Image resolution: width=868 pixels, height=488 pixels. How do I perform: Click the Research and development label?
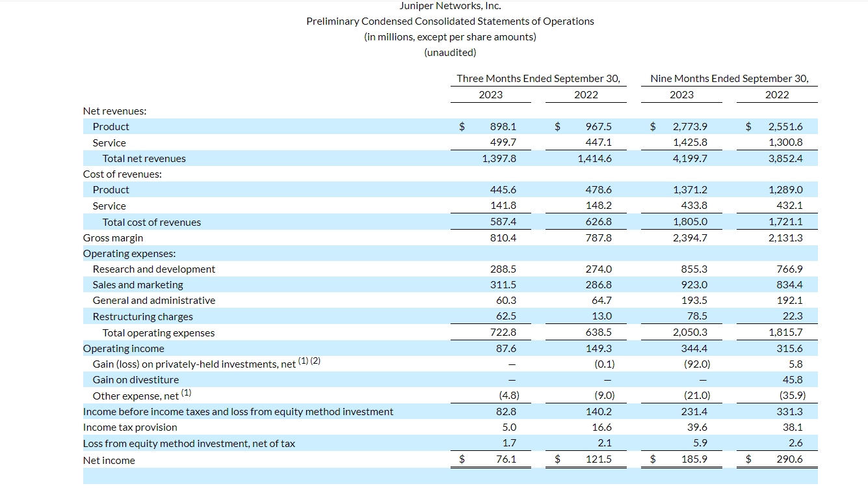click(153, 269)
